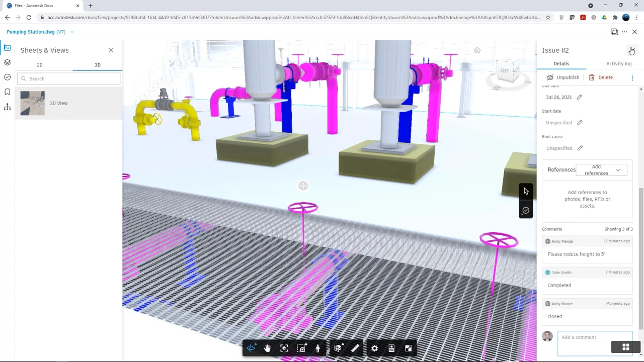This screenshot has width=644, height=362.
Task: Toggle full screen viewer mode
Action: pos(408,348)
